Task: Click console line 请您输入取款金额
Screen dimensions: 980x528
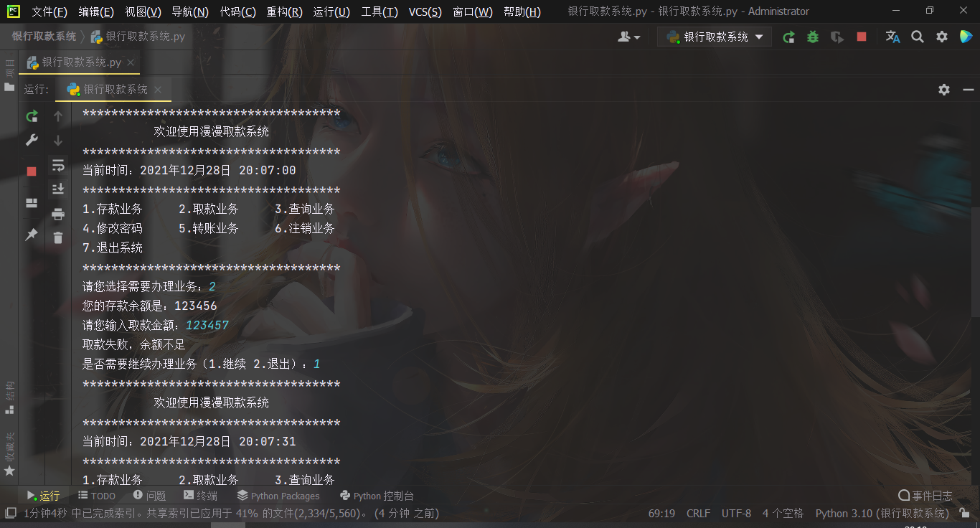Action: [156, 325]
